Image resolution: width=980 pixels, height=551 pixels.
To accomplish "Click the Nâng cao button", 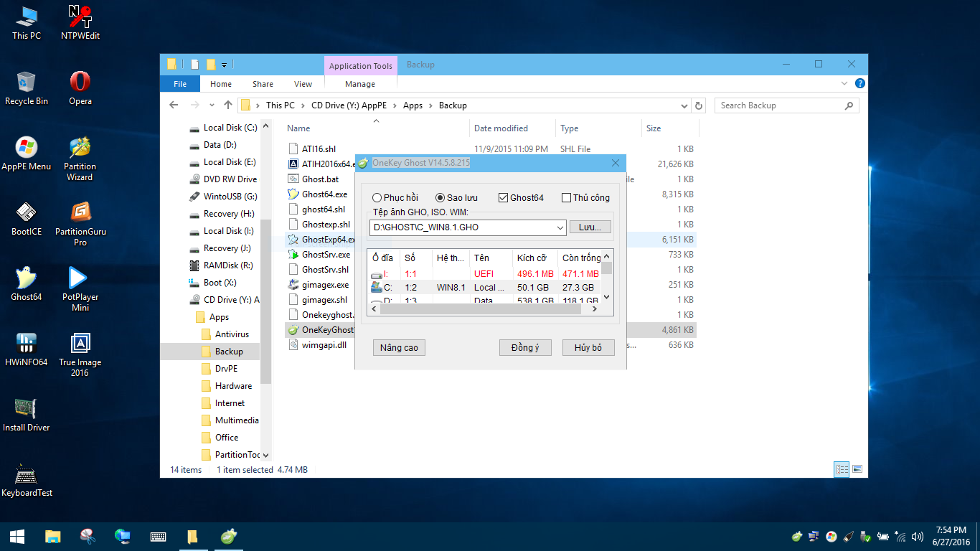I will [399, 347].
